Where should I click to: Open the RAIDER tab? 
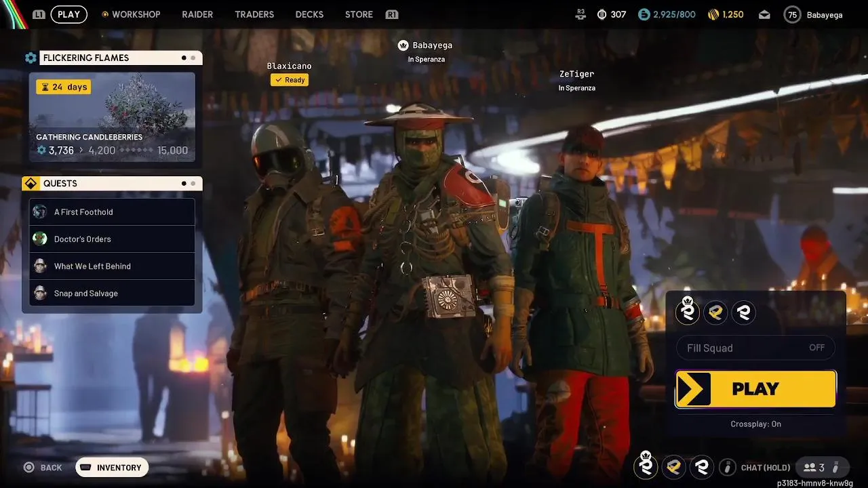(197, 14)
